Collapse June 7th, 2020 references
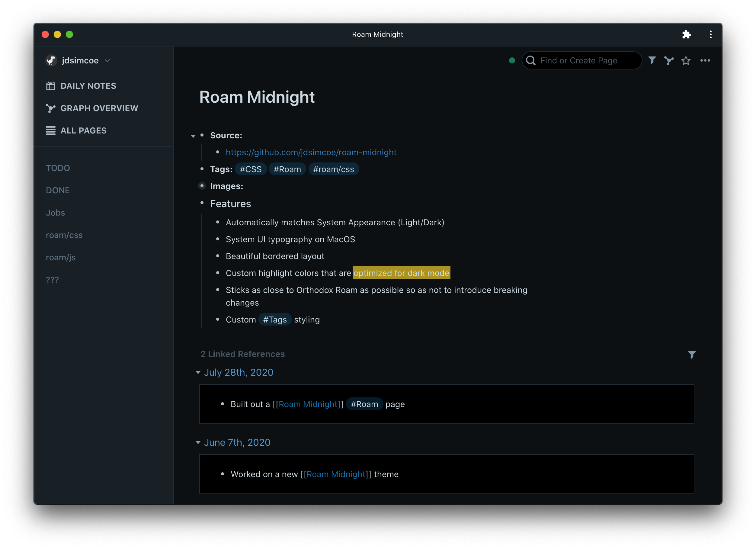Screen dimensions: 756x549 click(x=198, y=442)
